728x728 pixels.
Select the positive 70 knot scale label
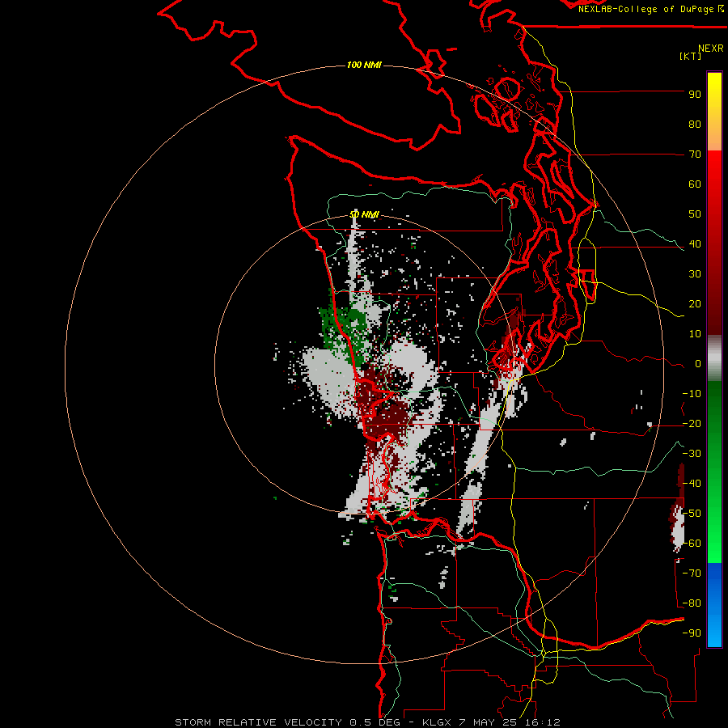pos(695,154)
